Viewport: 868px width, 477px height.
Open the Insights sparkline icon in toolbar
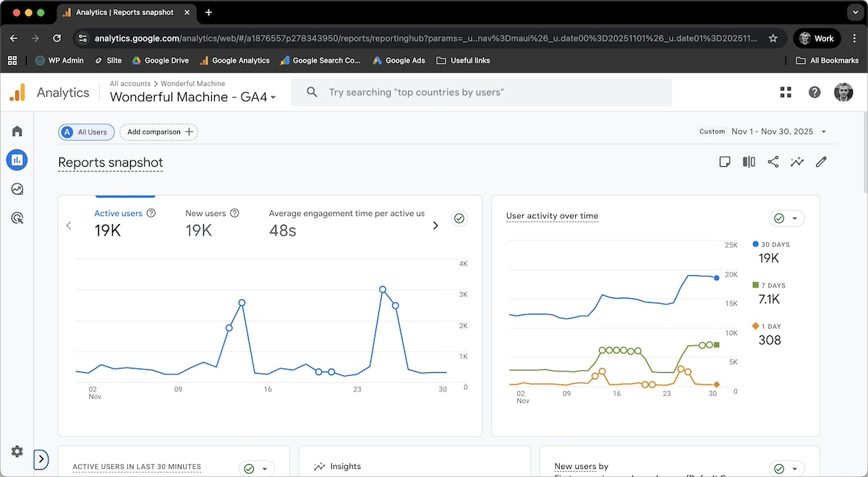797,162
